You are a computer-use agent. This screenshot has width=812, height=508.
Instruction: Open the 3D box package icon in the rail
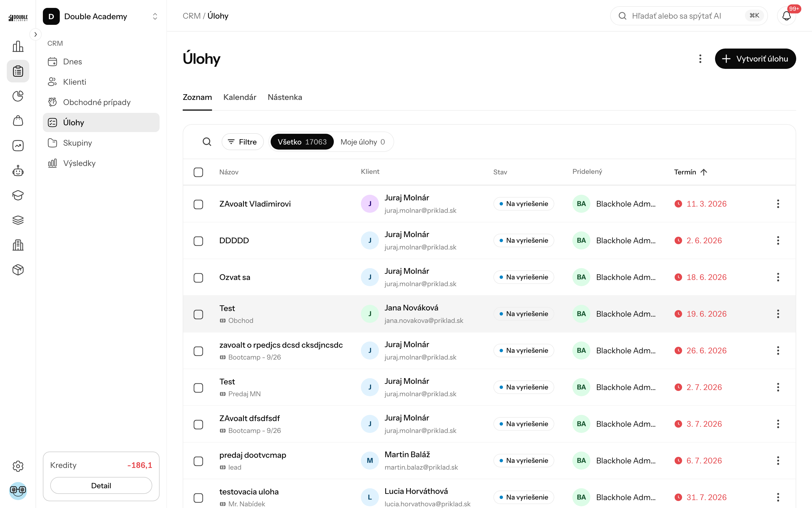pyautogui.click(x=18, y=270)
